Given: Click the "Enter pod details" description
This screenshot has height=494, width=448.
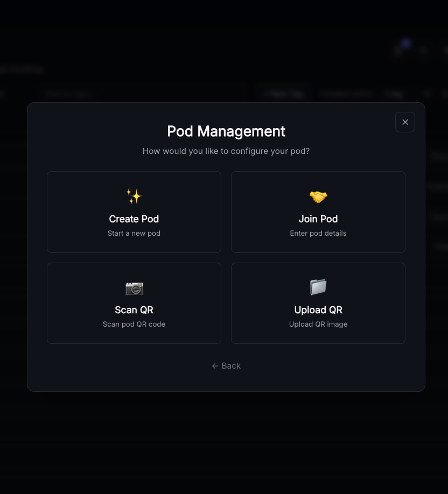Looking at the screenshot, I should (x=318, y=234).
